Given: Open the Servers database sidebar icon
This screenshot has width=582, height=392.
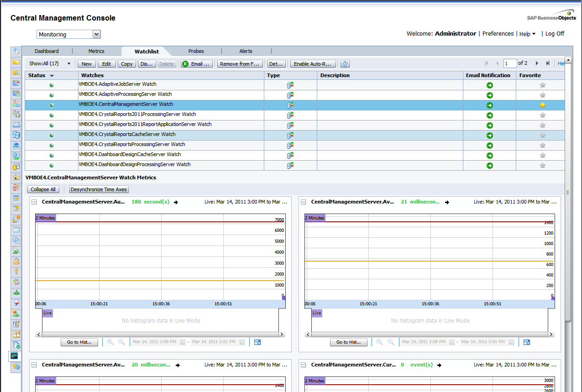Looking at the screenshot, I should [x=16, y=135].
